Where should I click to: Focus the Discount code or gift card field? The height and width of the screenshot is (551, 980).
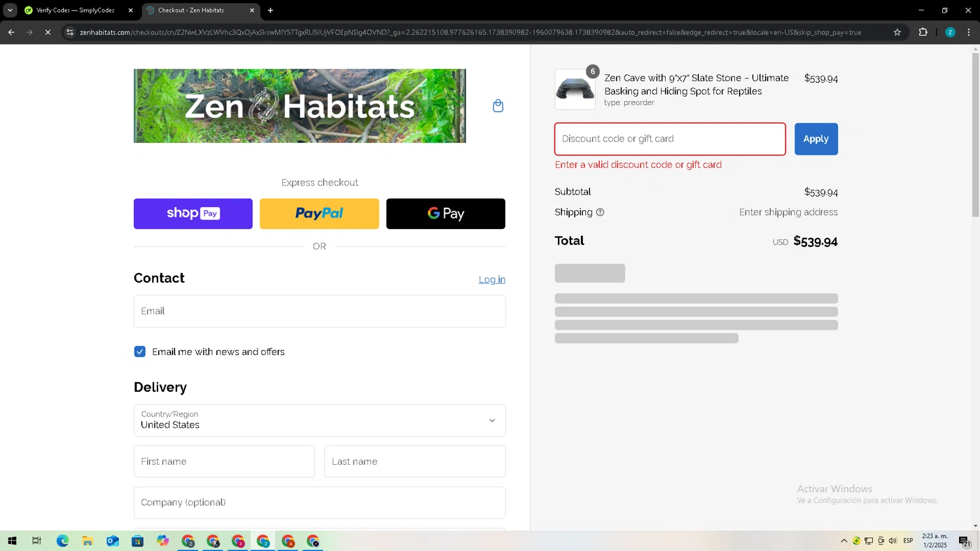click(670, 139)
